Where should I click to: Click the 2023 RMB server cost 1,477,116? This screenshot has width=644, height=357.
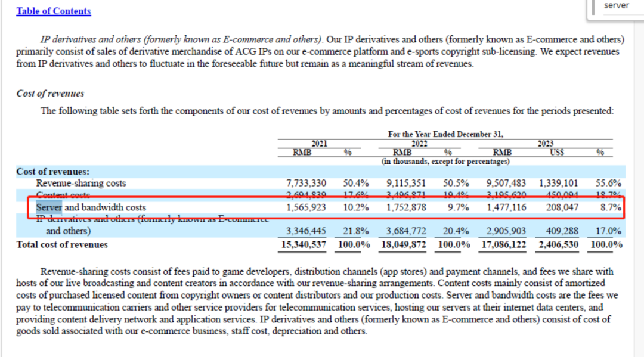[x=506, y=207]
